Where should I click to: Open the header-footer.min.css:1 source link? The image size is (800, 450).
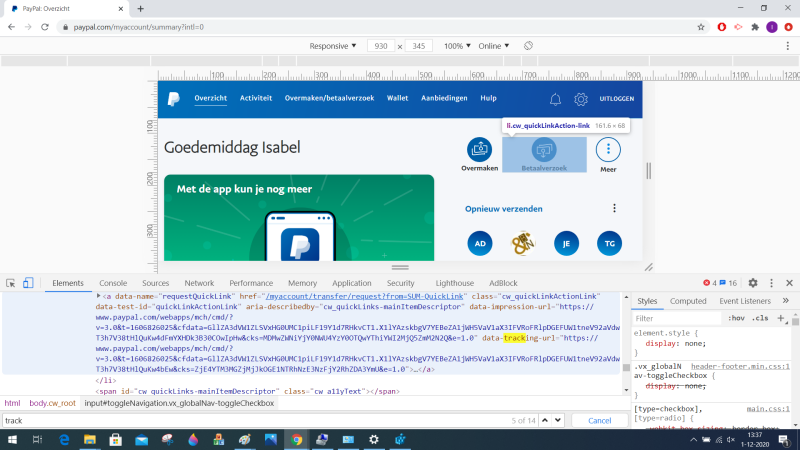(740, 366)
